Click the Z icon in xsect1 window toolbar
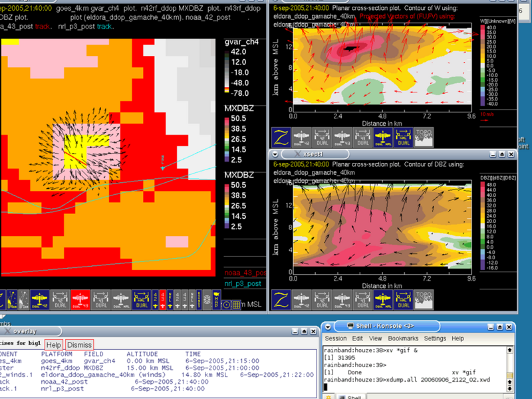Image resolution: width=532 pixels, height=399 pixels. [281, 300]
